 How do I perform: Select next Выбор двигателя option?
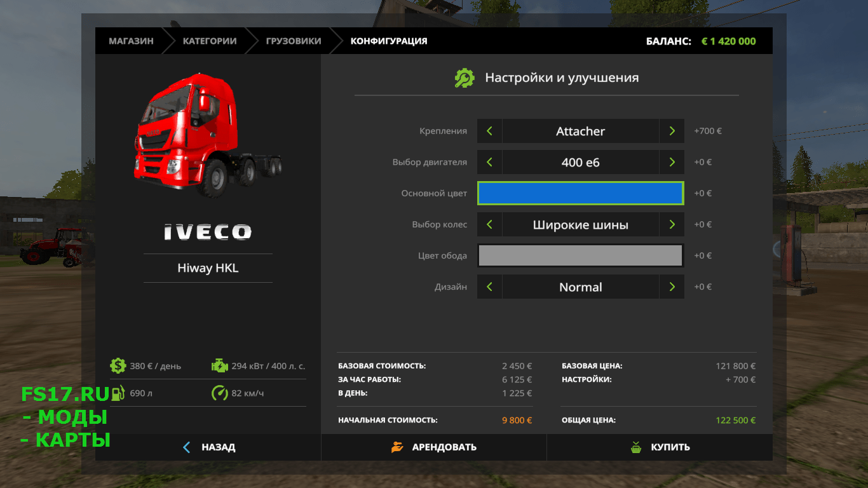(x=672, y=162)
